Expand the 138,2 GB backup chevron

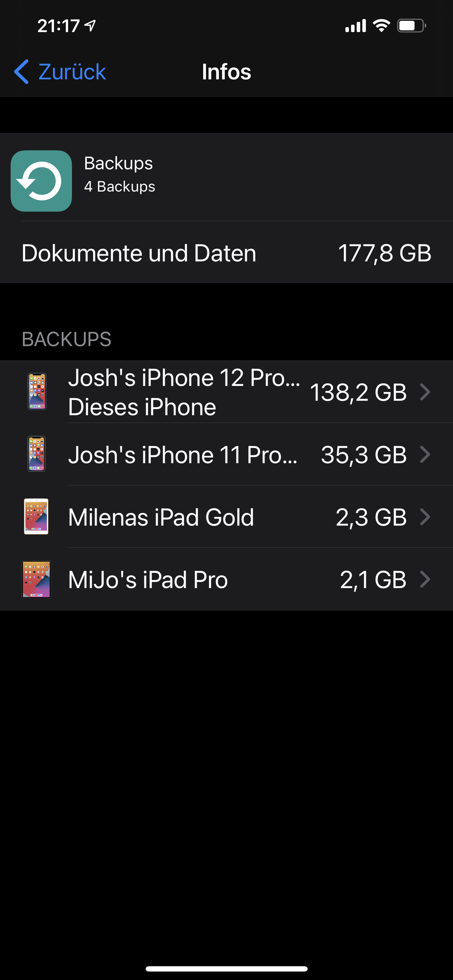425,392
